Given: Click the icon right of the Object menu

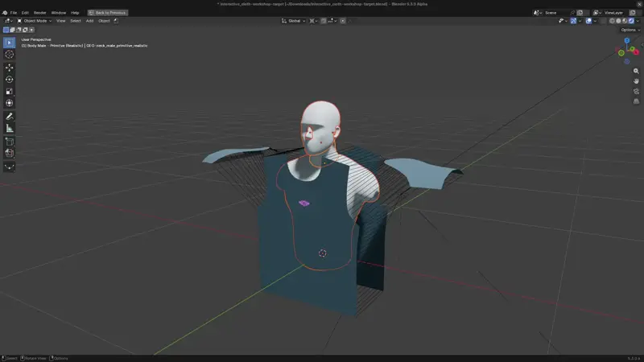Looking at the screenshot, I should pyautogui.click(x=116, y=21).
